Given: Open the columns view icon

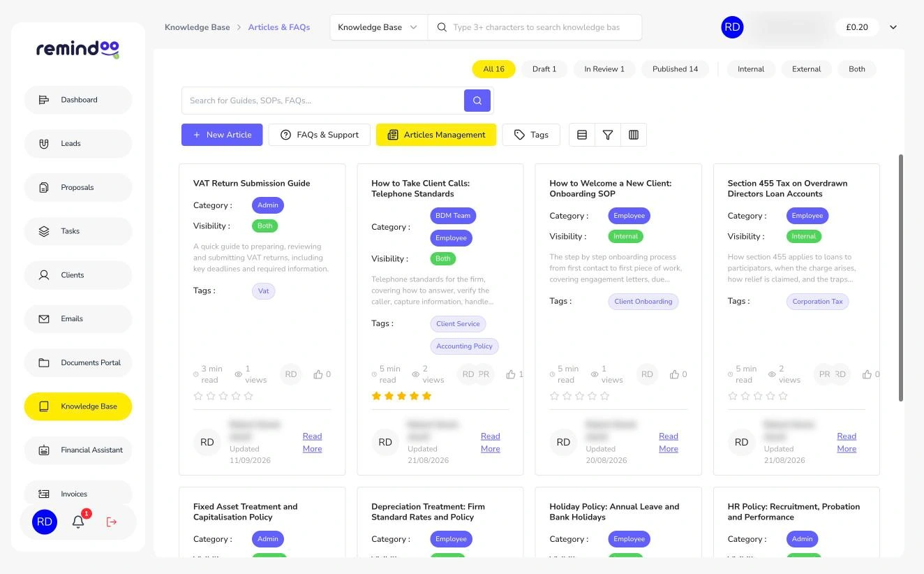Looking at the screenshot, I should 634,135.
